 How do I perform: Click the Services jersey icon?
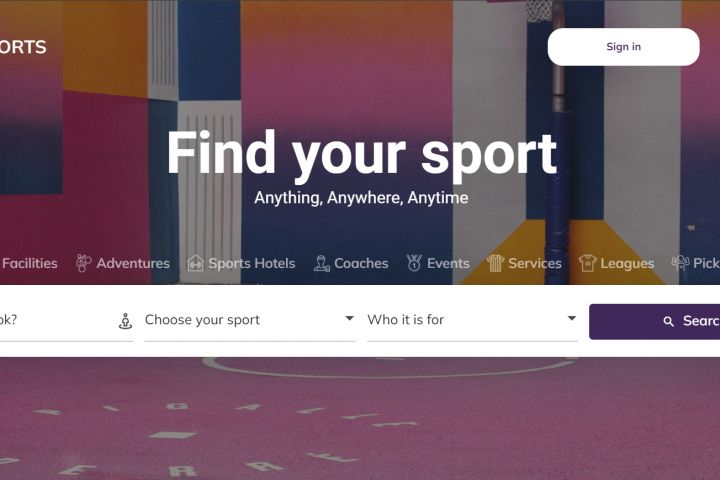pos(495,263)
